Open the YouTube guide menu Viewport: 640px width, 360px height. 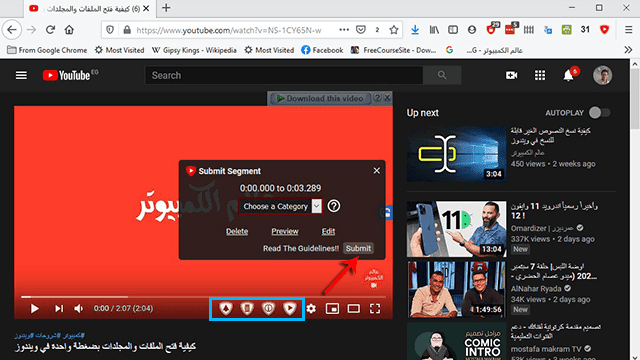coord(21,76)
